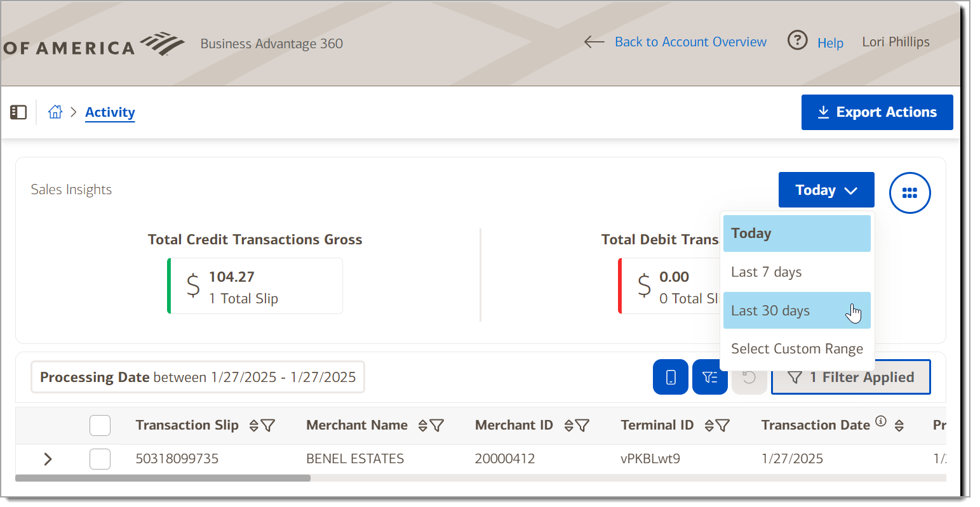Click the BENEL ESTATES merchant name cell
This screenshot has width=980, height=507.
click(355, 459)
